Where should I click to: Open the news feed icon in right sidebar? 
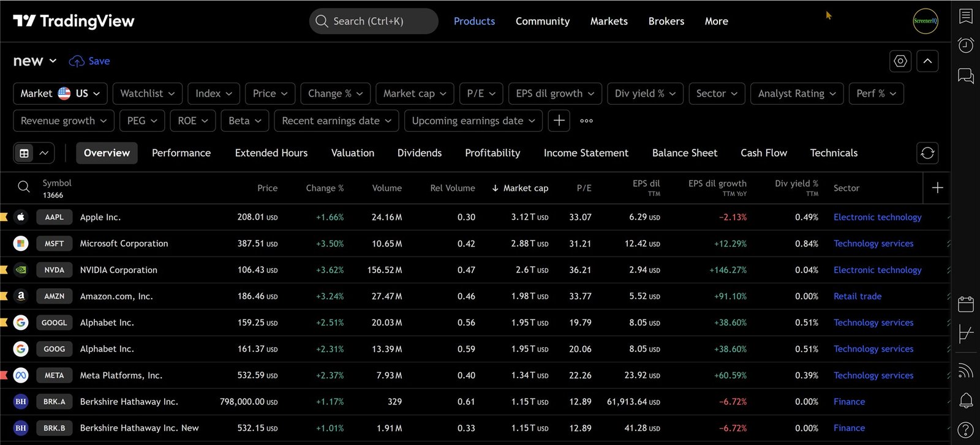(x=966, y=370)
